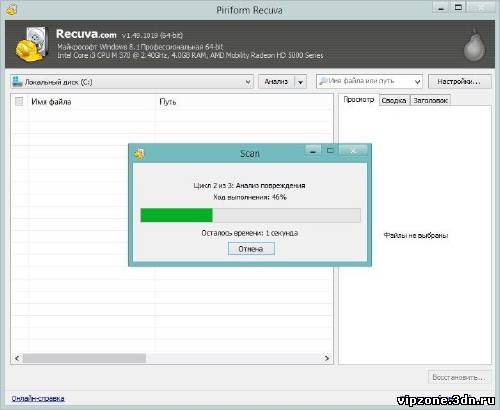Click the Recuva hard-hat logo icon in header
The height and width of the screenshot is (410, 500).
31,44
